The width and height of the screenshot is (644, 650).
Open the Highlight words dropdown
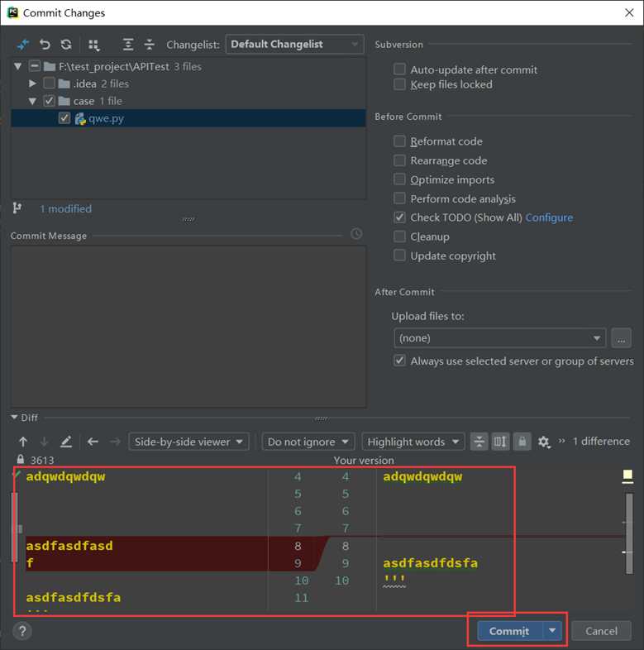coord(413,442)
